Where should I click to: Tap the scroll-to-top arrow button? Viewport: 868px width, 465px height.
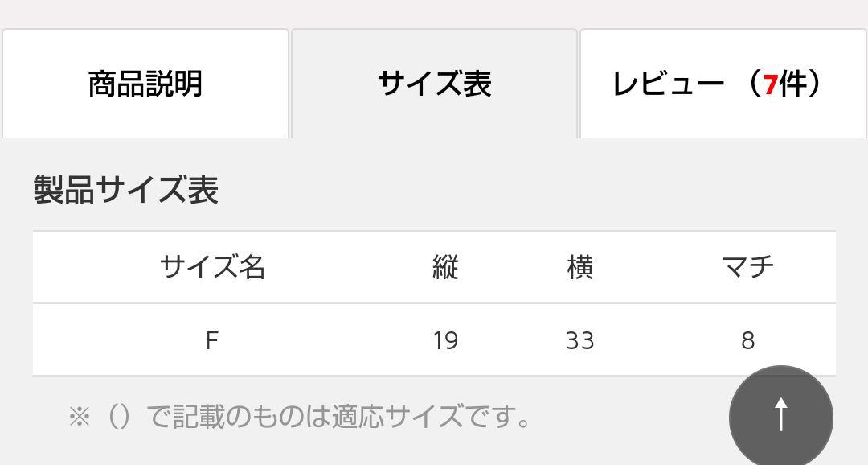coord(780,417)
